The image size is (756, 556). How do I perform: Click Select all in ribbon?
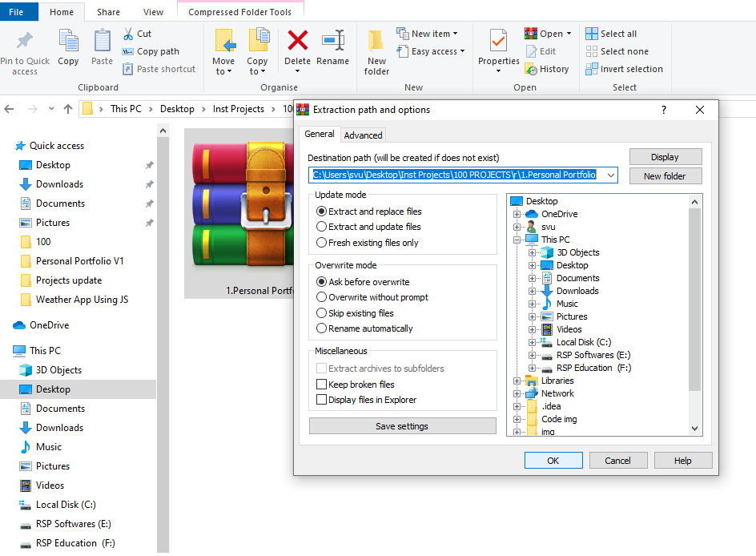[x=611, y=34]
